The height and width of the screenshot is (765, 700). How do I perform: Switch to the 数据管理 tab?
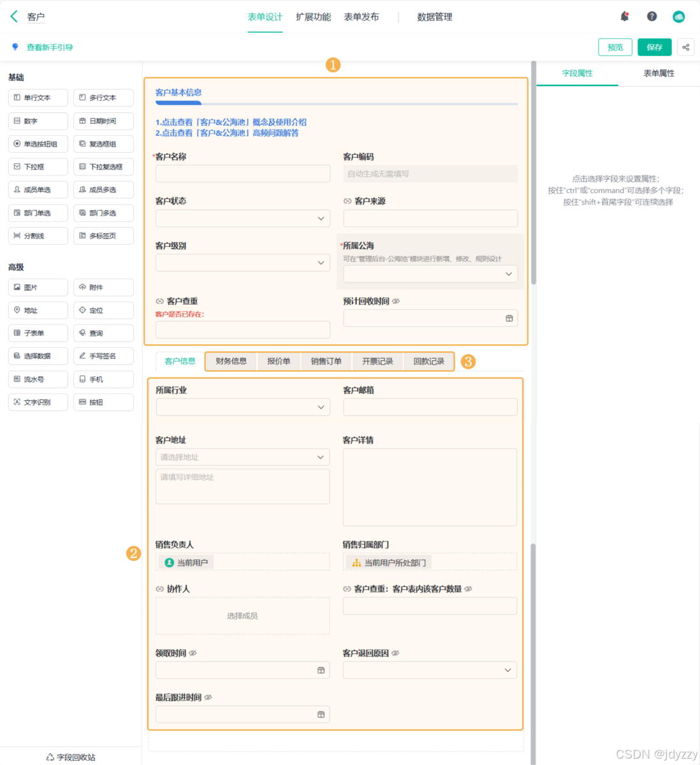point(435,17)
